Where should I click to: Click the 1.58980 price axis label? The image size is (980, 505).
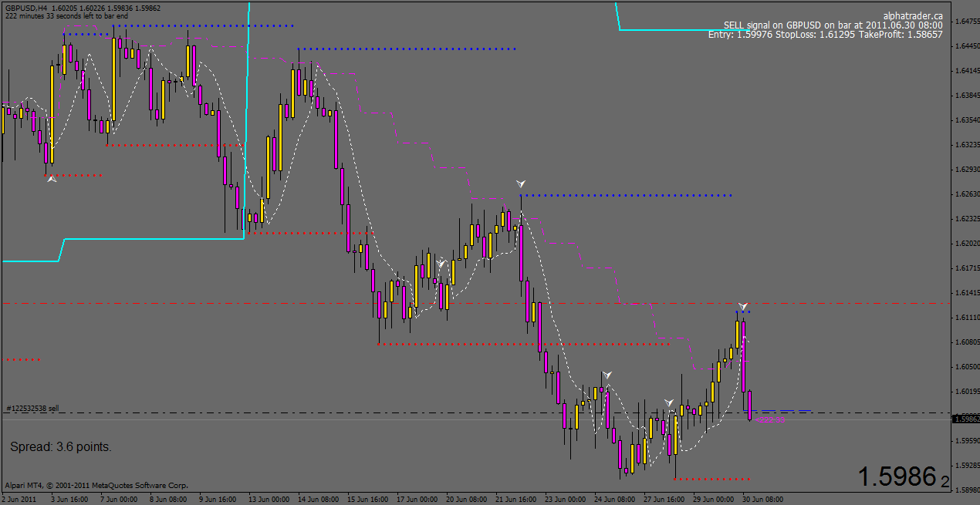[x=966, y=490]
